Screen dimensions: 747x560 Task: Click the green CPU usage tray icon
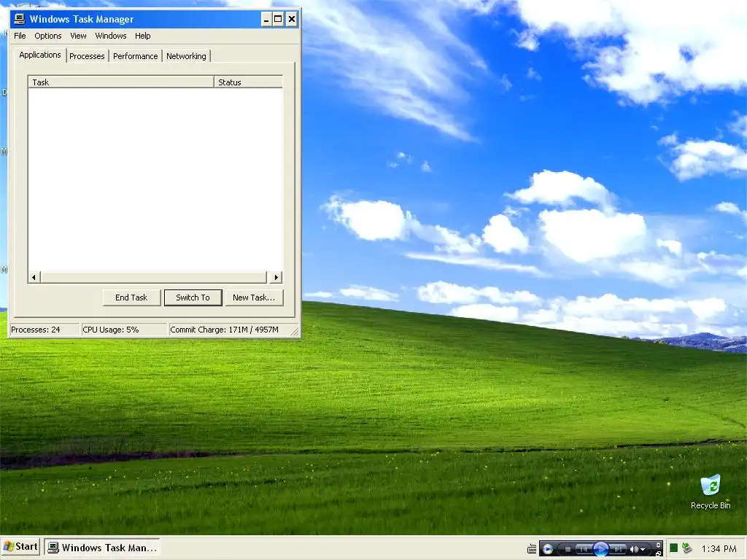click(x=673, y=548)
